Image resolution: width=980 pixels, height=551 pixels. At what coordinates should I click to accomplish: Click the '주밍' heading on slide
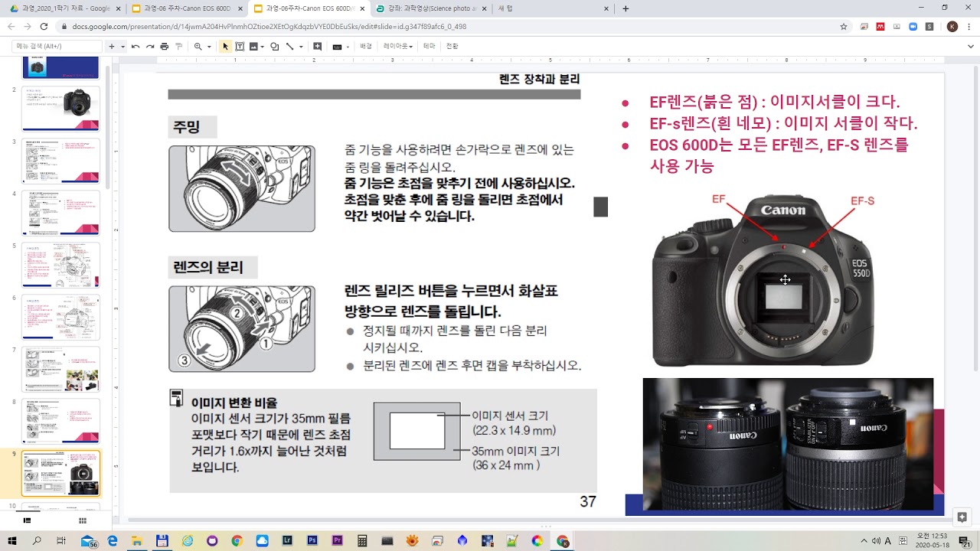[188, 127]
